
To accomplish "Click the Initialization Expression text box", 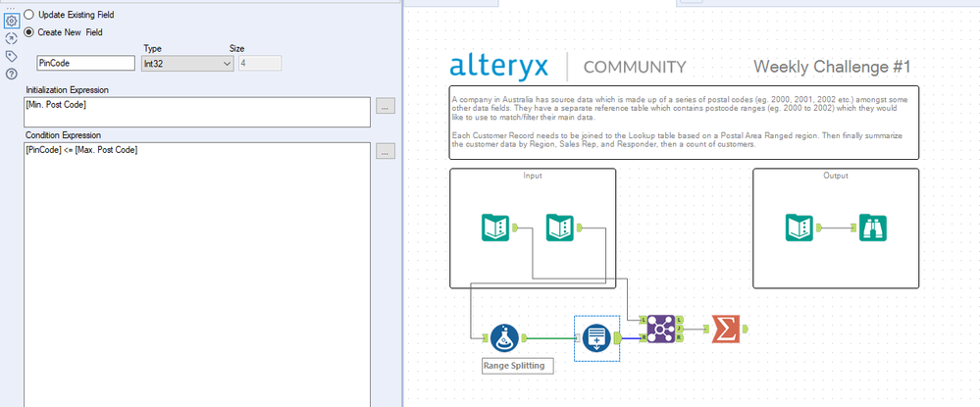I will tap(197, 112).
